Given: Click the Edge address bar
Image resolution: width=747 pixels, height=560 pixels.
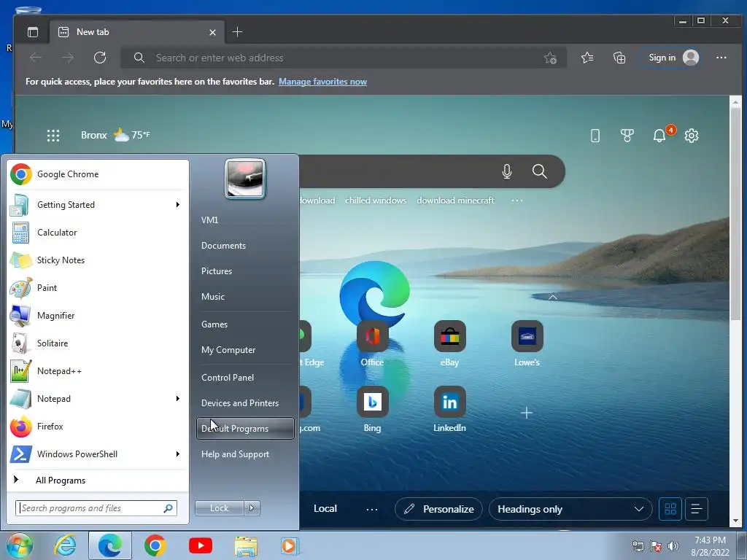Looking at the screenshot, I should click(343, 58).
